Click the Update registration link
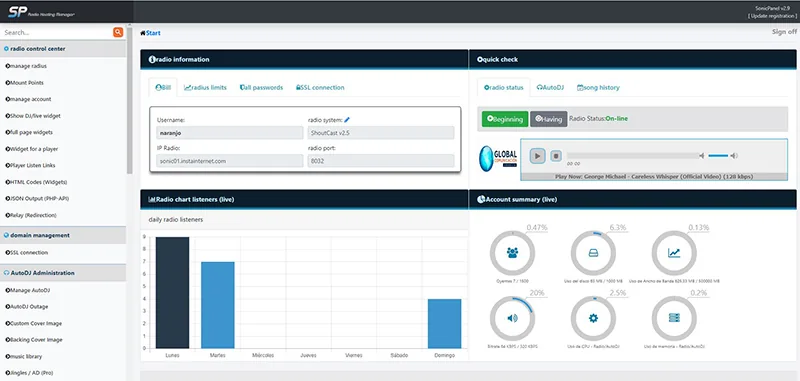 tap(772, 16)
